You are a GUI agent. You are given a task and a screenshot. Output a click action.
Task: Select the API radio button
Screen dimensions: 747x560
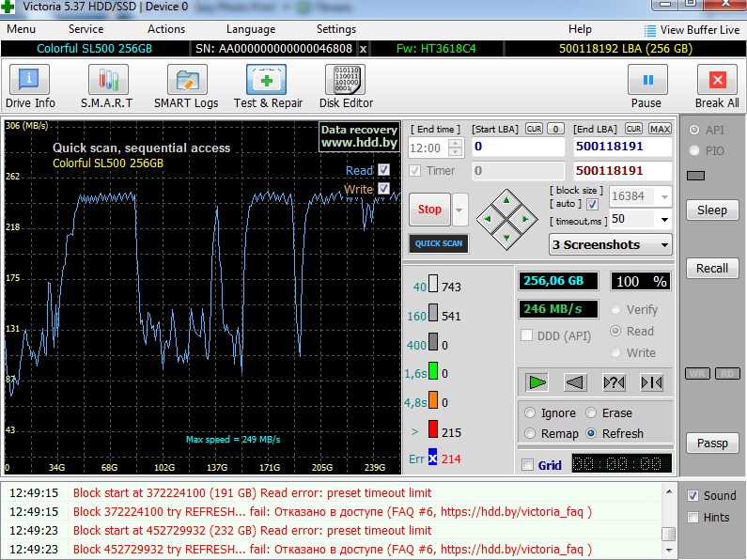pyautogui.click(x=694, y=130)
